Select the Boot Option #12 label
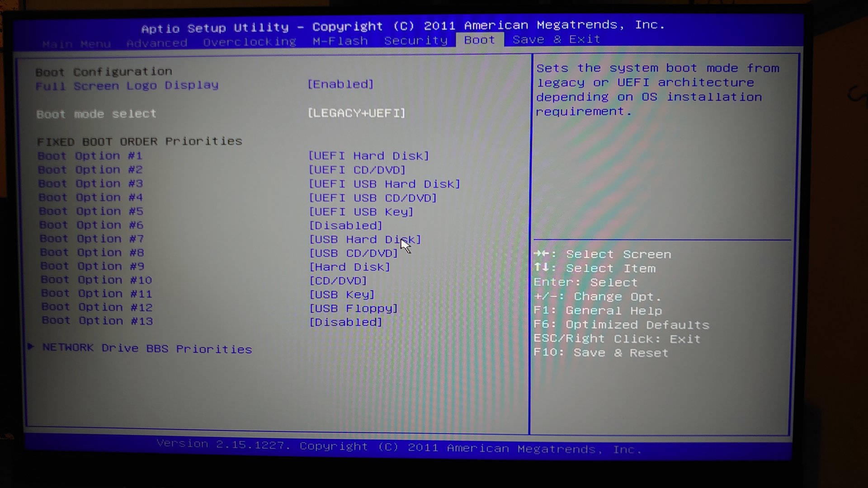This screenshot has height=488, width=868. [97, 307]
